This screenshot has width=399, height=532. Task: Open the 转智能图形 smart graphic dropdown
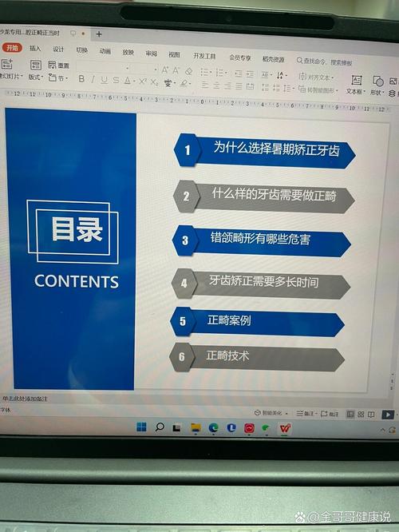318,89
